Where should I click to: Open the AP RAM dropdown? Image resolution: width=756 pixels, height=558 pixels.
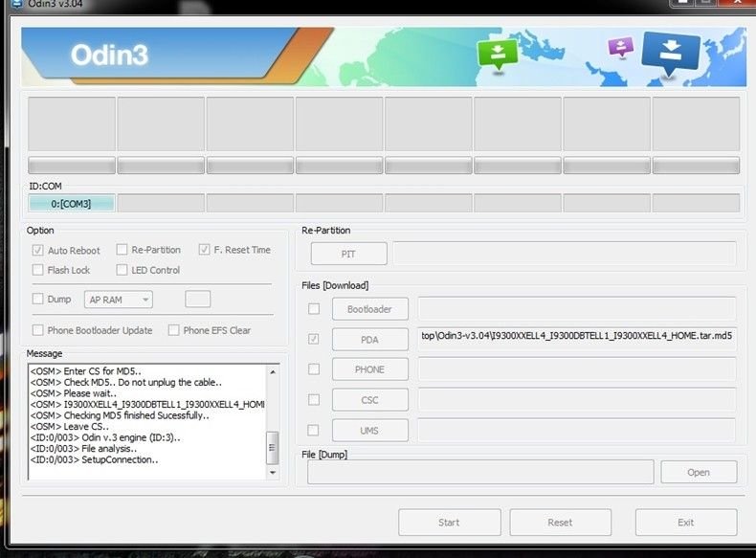(119, 300)
